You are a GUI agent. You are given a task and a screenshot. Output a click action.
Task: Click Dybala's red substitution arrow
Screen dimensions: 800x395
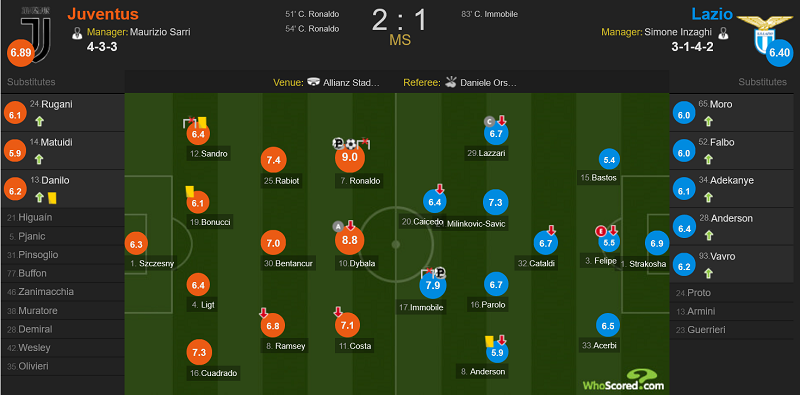click(x=351, y=226)
